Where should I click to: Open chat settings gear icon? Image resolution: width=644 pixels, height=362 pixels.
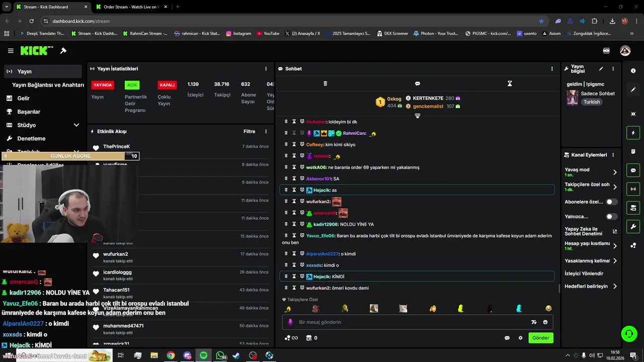point(521,338)
